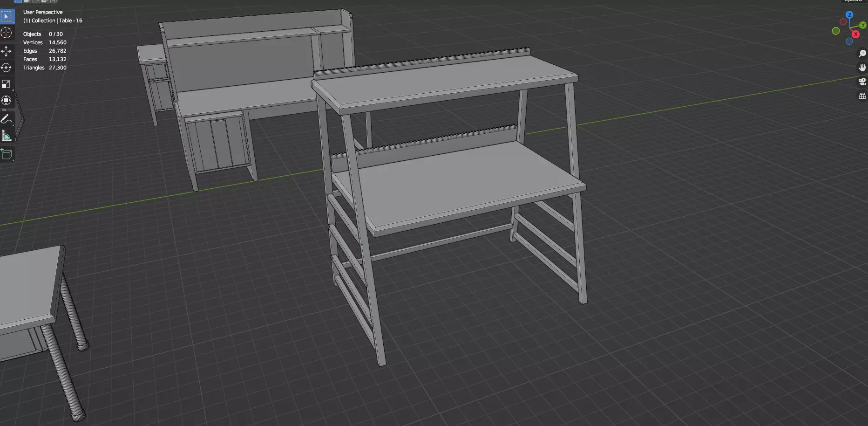This screenshot has width=868, height=426.
Task: Toggle the camera view
Action: point(862,82)
